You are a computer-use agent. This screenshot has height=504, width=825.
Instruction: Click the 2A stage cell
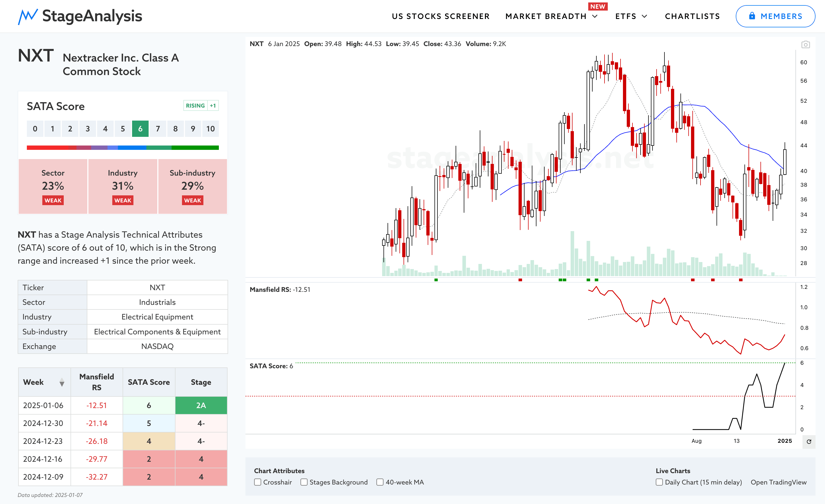(x=201, y=405)
